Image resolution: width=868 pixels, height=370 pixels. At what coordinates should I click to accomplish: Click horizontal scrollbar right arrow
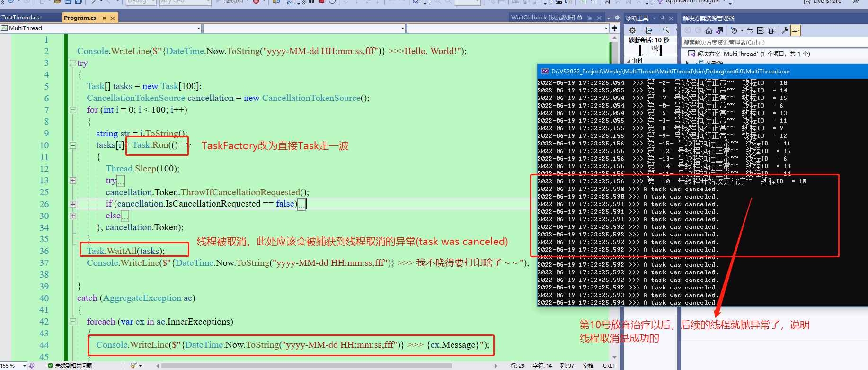pos(496,366)
